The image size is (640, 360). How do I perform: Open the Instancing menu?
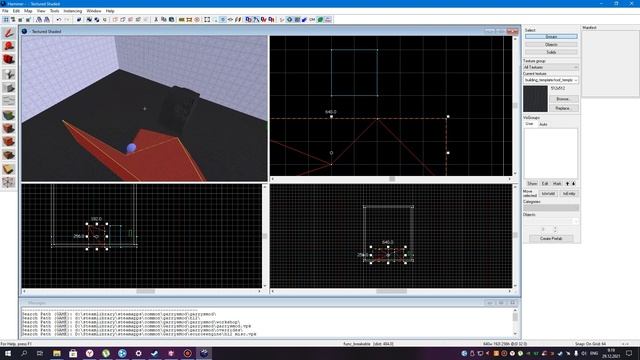point(73,11)
